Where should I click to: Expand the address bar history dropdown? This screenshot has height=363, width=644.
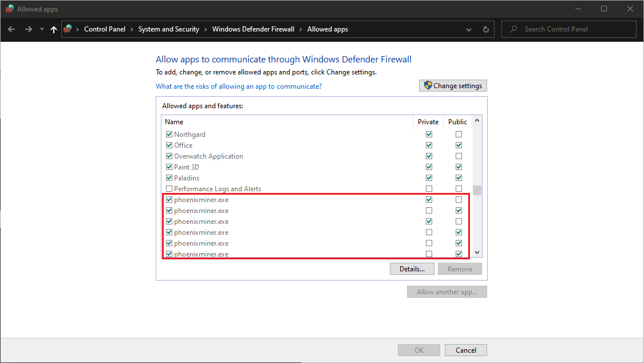pos(469,30)
